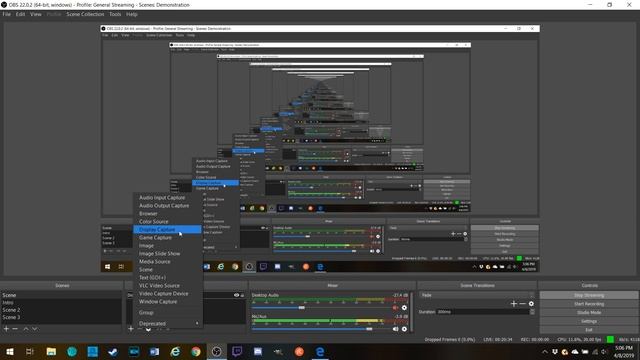
Task: Open Google Chrome from the taskbar
Action: tap(196, 351)
